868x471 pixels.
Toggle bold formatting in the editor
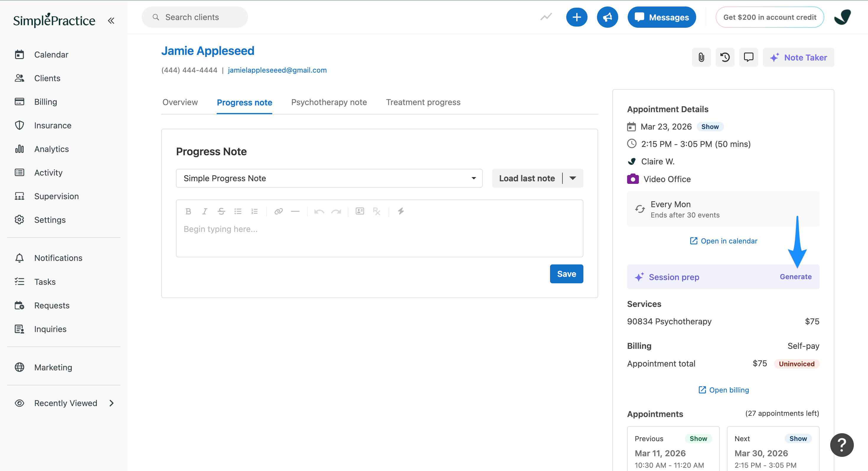point(188,211)
